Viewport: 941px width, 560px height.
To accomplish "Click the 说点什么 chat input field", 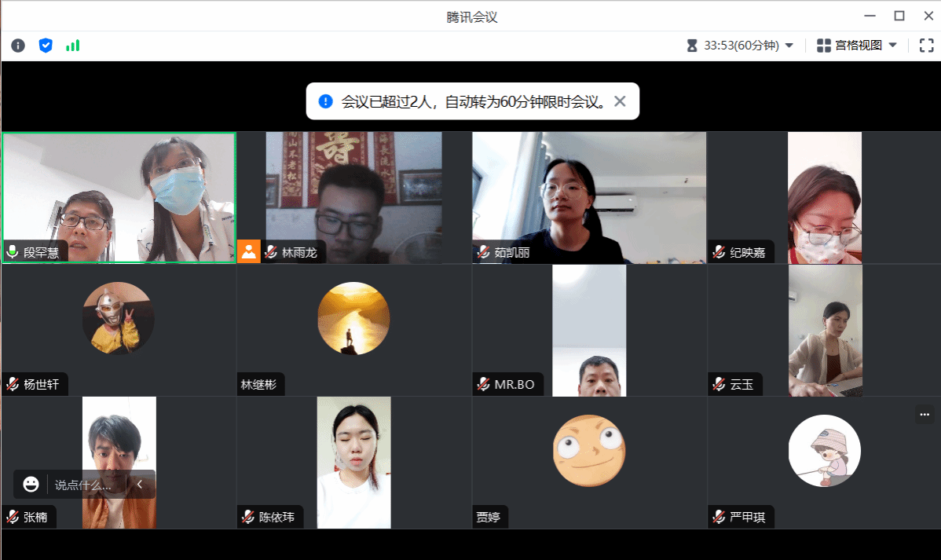I will [83, 485].
